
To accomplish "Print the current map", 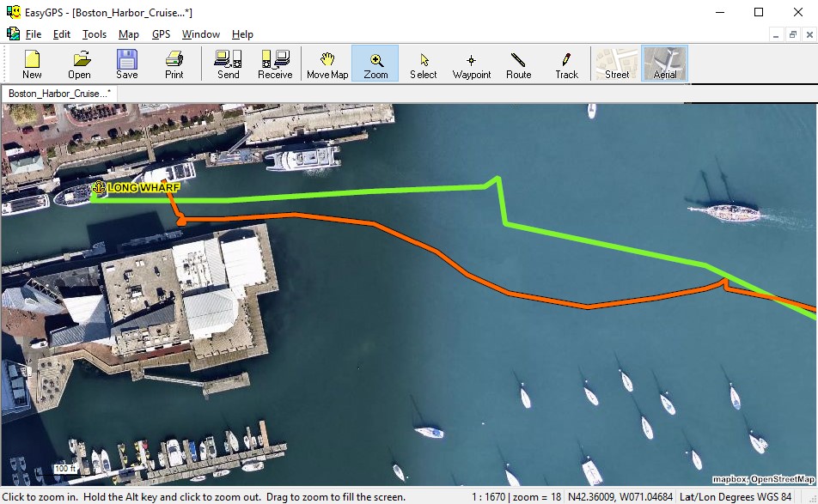I will pos(174,63).
